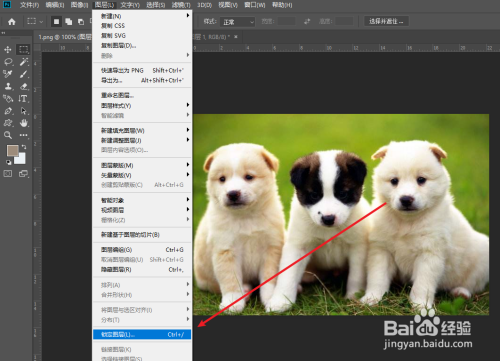Choose 新建基于图层的切片(B)
This screenshot has height=361, width=500.
click(x=142, y=235)
